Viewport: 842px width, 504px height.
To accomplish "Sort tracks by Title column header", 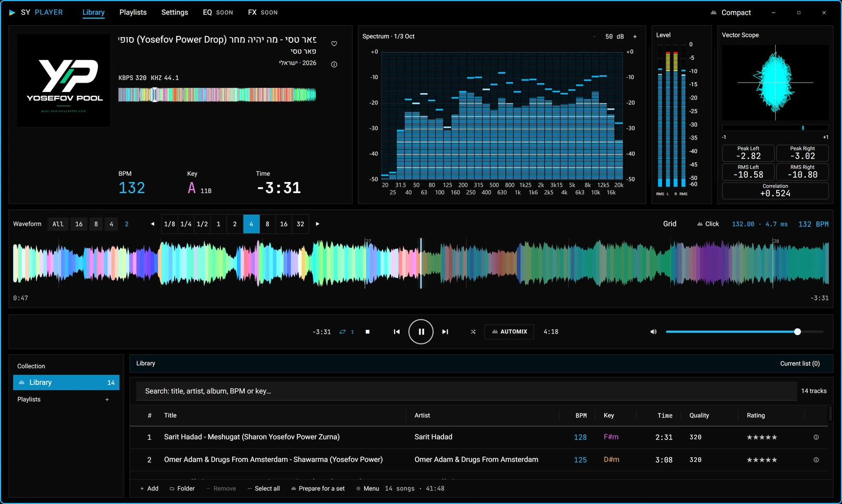I will click(170, 416).
